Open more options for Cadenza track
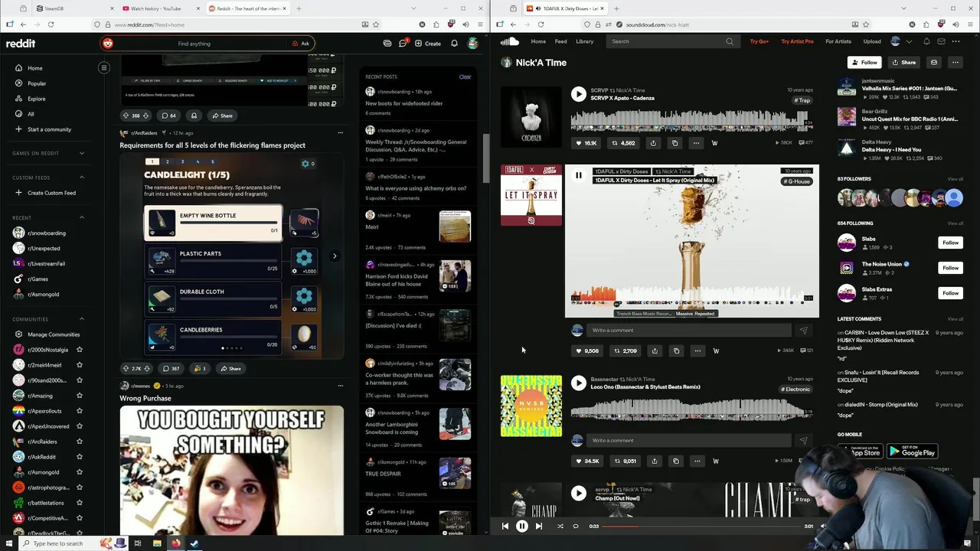This screenshot has height=551, width=980. pos(696,143)
